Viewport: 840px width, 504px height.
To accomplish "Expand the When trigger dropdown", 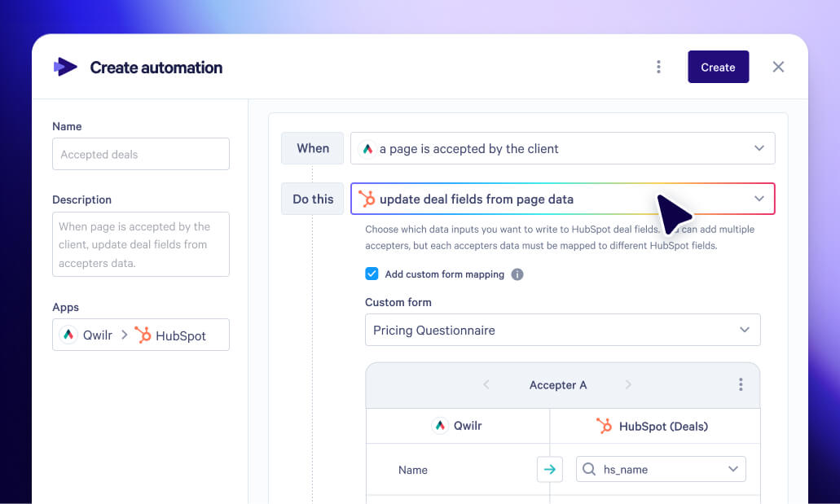I will [x=562, y=148].
